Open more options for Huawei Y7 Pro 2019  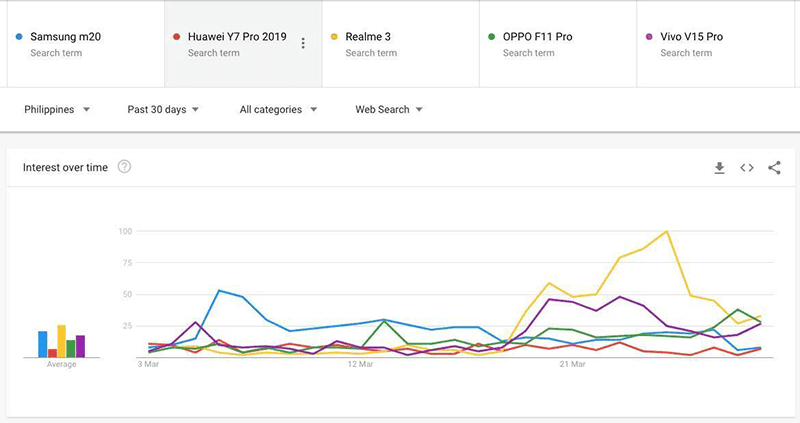(303, 43)
